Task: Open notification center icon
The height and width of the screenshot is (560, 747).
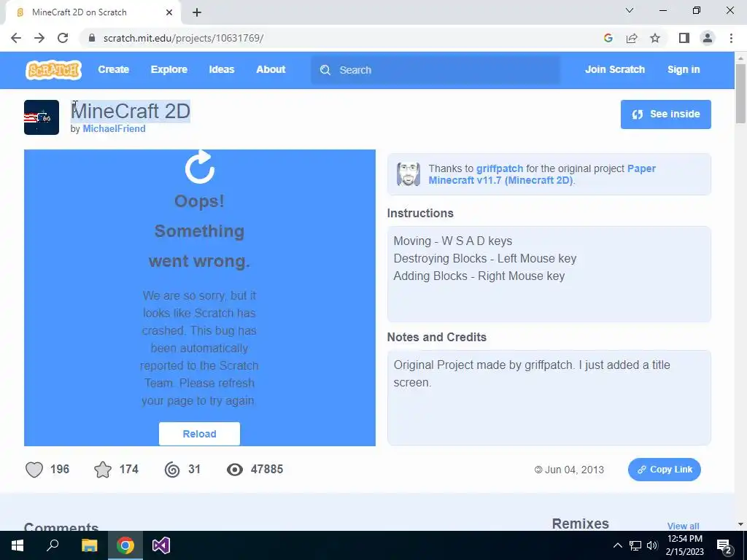Action: pyautogui.click(x=724, y=546)
